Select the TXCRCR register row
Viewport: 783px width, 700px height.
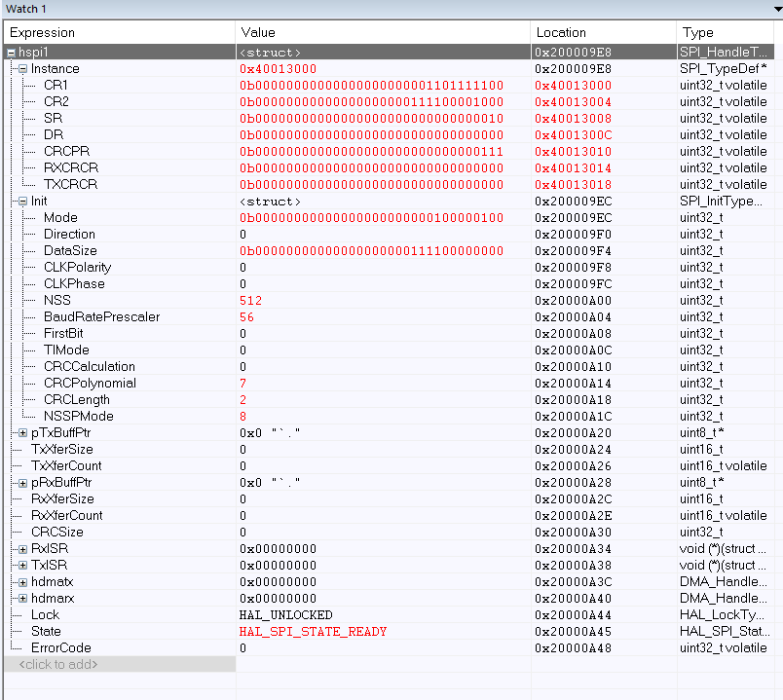(389, 184)
